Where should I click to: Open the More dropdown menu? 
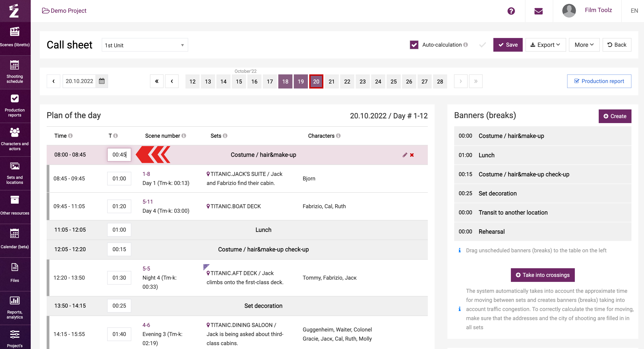584,45
